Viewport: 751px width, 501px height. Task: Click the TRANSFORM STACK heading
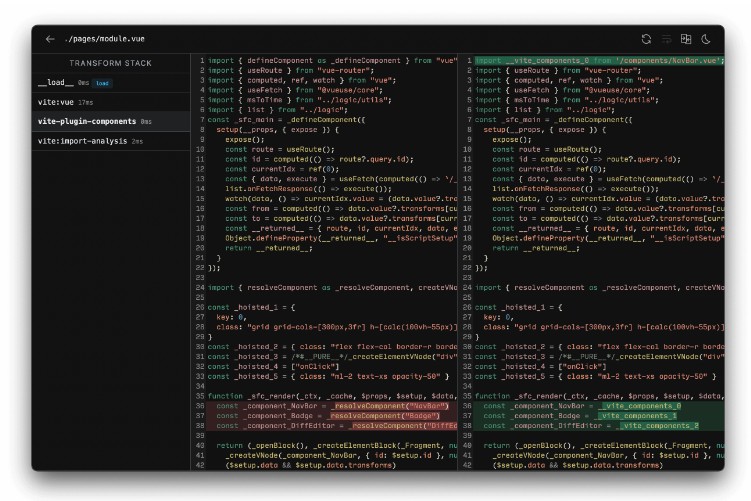click(111, 63)
